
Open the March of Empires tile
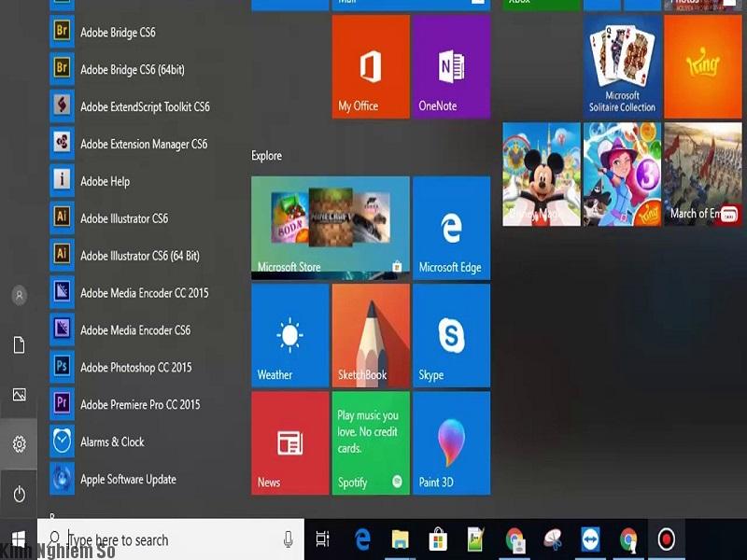[x=703, y=175]
